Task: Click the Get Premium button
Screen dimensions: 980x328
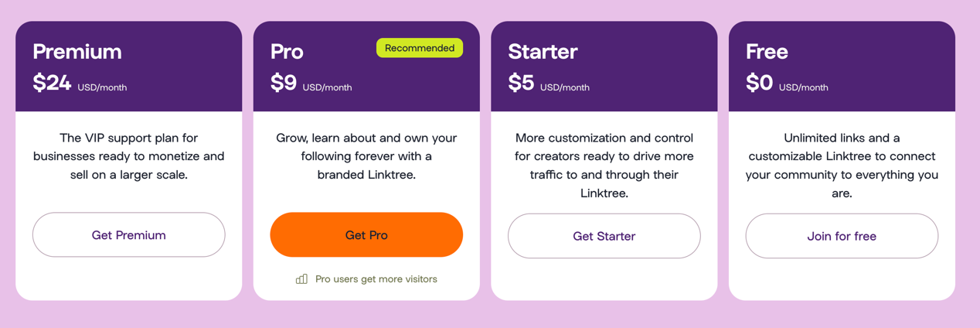Action: pyautogui.click(x=128, y=235)
